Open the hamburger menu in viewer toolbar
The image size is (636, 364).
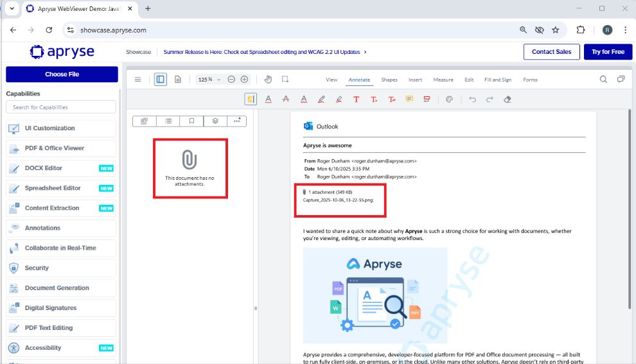click(x=138, y=80)
